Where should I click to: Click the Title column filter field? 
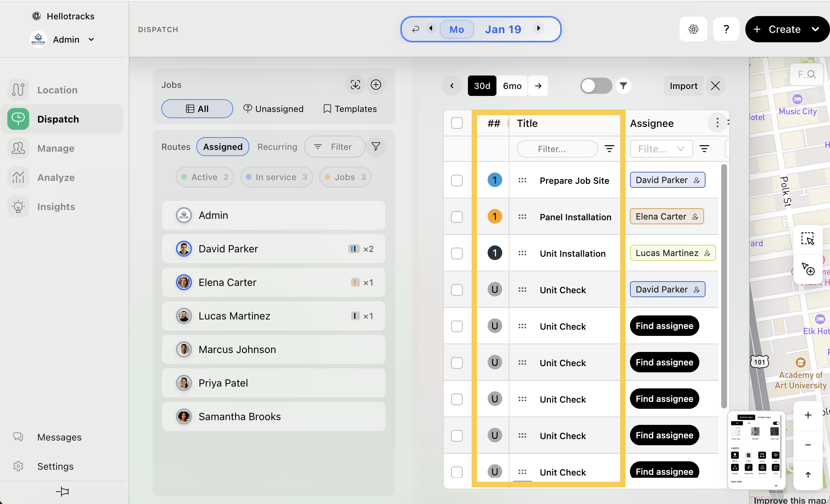point(557,149)
